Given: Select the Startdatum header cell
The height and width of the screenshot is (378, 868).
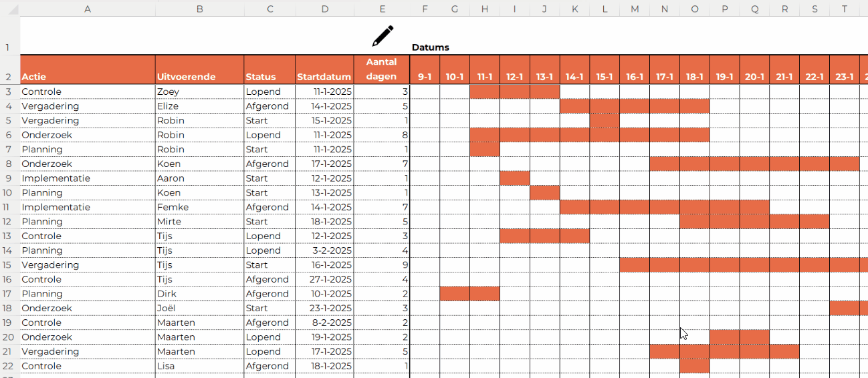Looking at the screenshot, I should 324,69.
